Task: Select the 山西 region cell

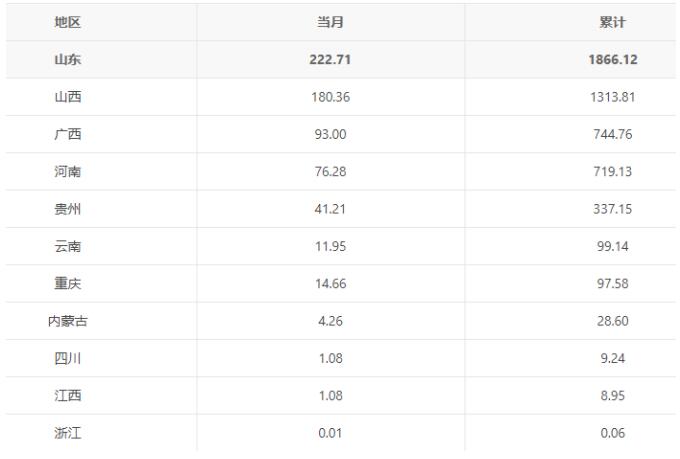Action: coord(68,97)
